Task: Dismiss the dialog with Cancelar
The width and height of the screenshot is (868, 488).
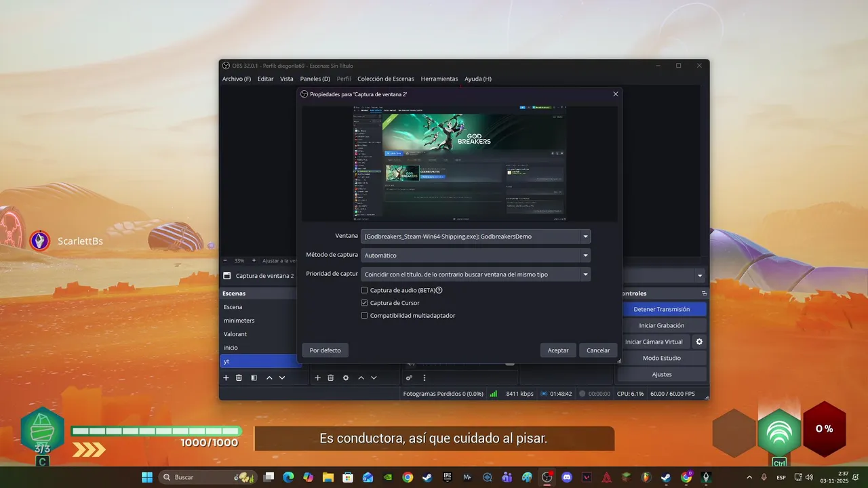Action: click(x=598, y=350)
